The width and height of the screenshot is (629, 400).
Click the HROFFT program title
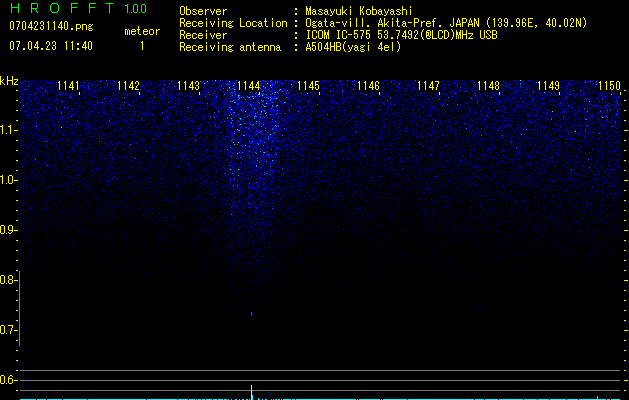click(x=62, y=8)
